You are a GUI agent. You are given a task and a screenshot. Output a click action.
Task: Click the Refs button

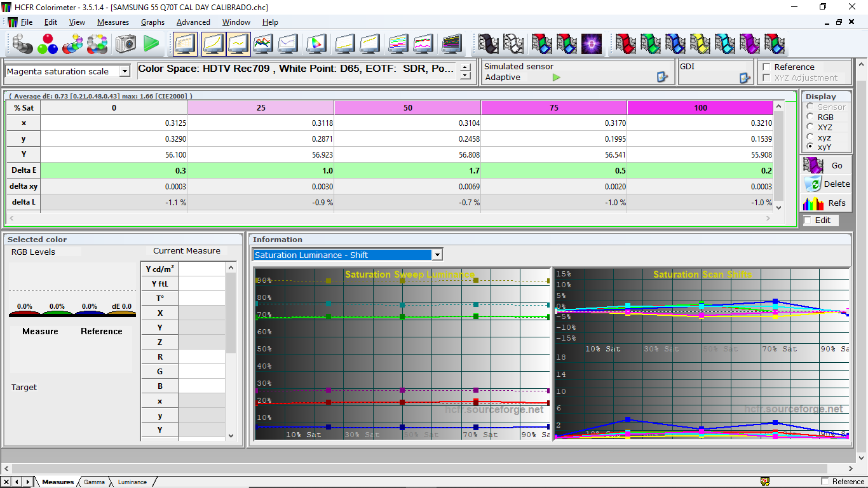(826, 203)
